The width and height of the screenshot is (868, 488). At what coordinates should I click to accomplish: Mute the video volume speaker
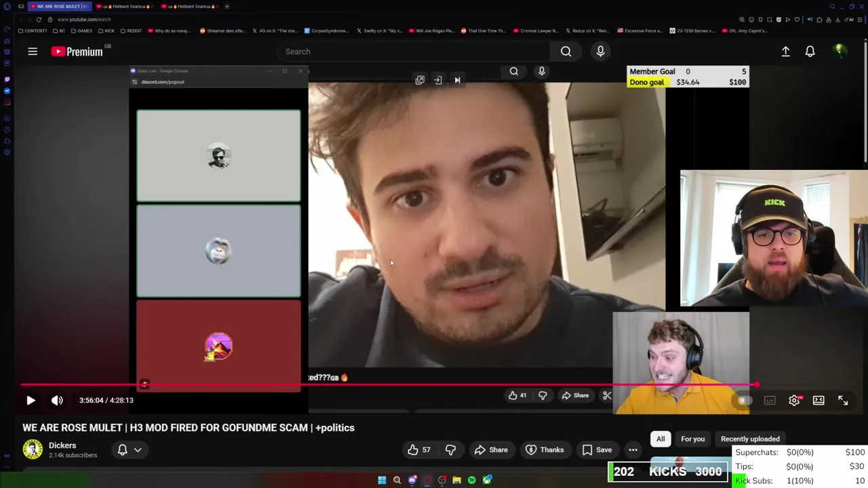pyautogui.click(x=57, y=401)
